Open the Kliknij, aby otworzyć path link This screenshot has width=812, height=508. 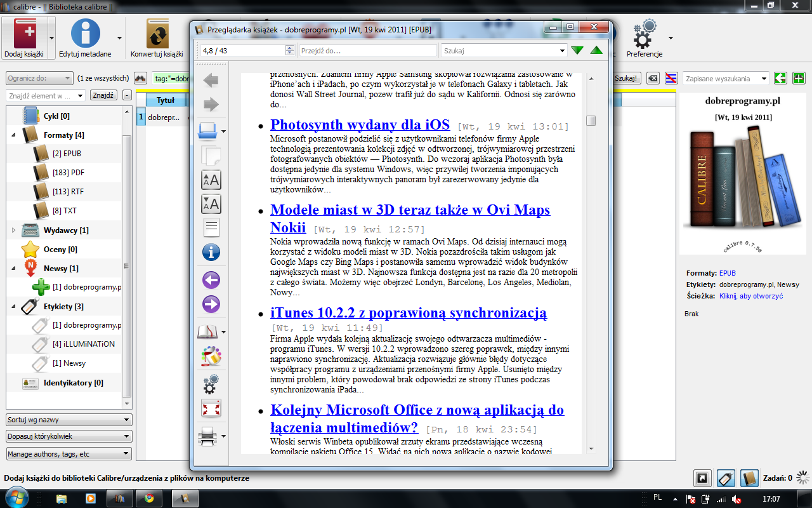coord(751,296)
